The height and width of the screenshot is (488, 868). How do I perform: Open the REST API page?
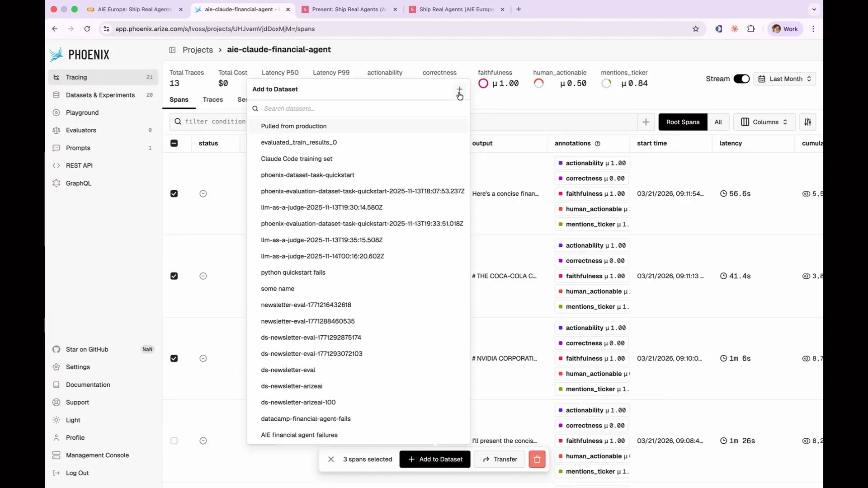[103, 165]
